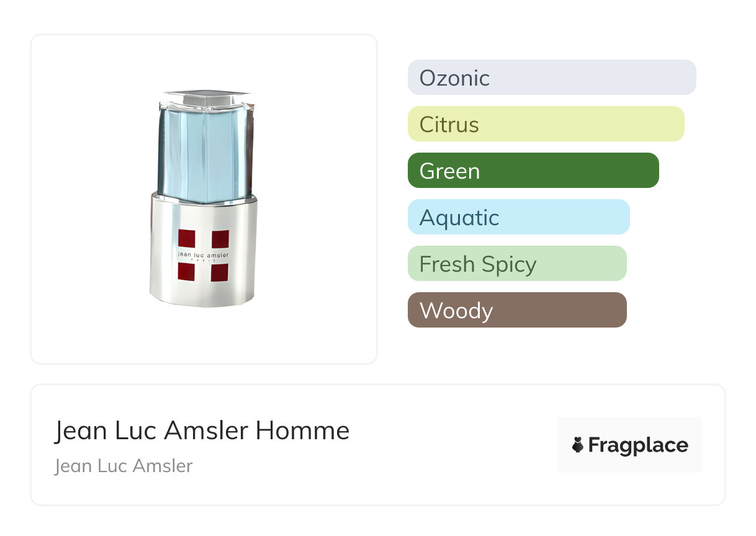Click the Fragplace wordmark text
Screen dimensions: 756x536
638,445
